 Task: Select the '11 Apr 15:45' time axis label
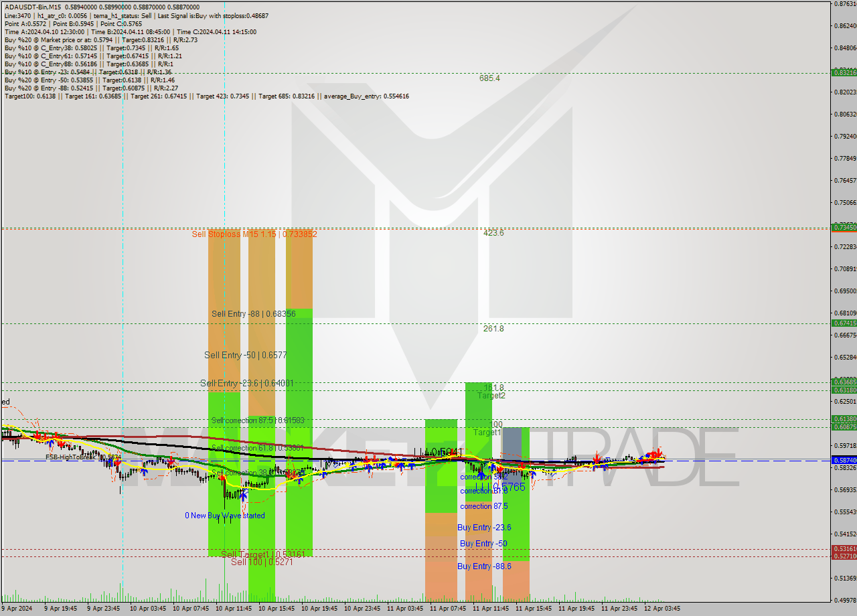534,609
